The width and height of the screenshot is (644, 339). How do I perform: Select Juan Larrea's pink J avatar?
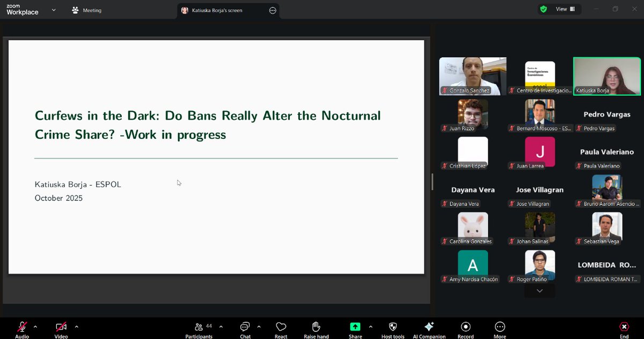click(540, 152)
